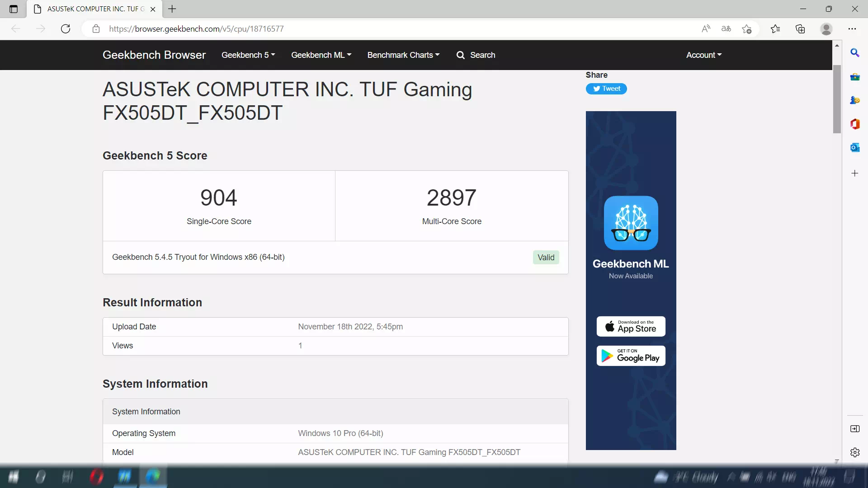Viewport: 868px width, 488px height.
Task: Open the Office sidebar app
Action: pos(855,124)
